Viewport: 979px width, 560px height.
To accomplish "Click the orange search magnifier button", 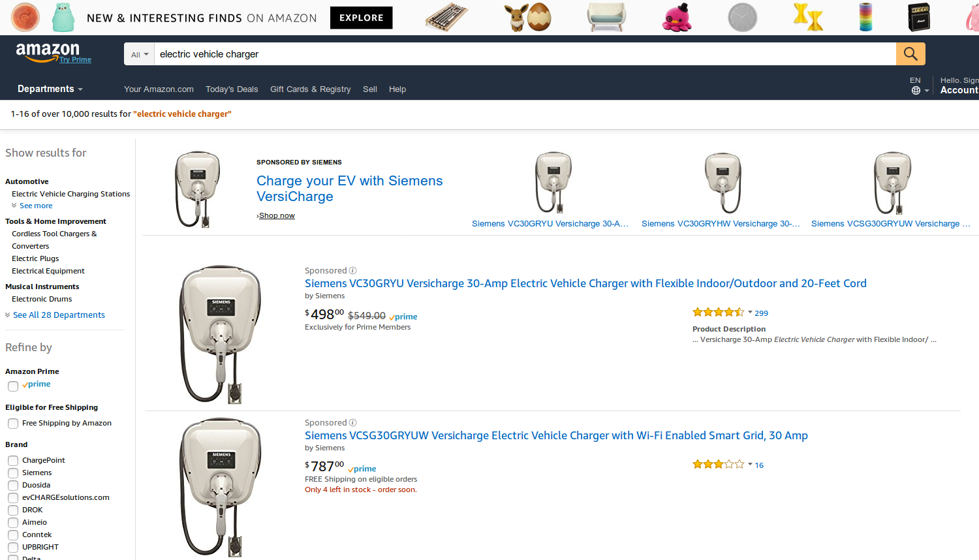I will pyautogui.click(x=910, y=54).
